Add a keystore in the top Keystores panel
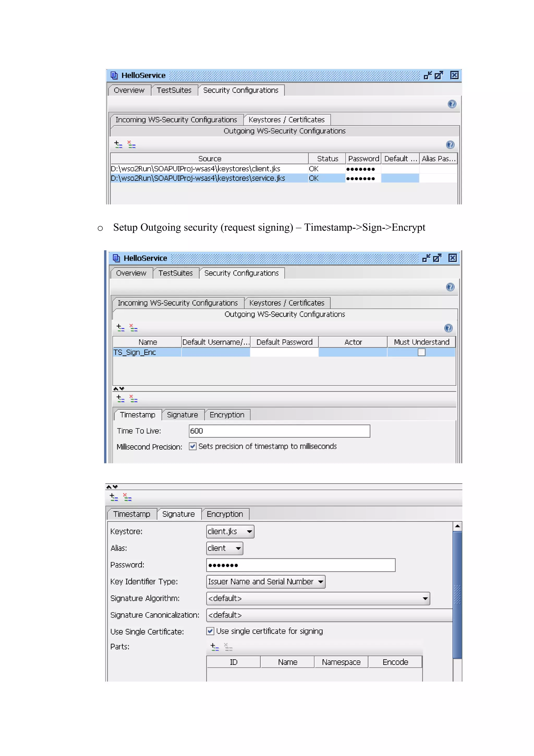 [118, 144]
